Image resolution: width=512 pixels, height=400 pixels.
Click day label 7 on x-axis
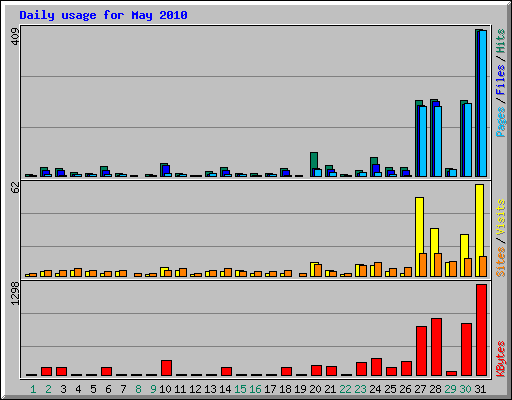[123, 389]
